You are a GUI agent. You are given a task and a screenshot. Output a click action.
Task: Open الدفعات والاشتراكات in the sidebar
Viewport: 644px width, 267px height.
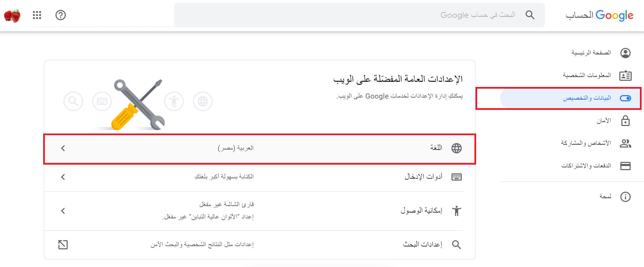[x=586, y=166]
